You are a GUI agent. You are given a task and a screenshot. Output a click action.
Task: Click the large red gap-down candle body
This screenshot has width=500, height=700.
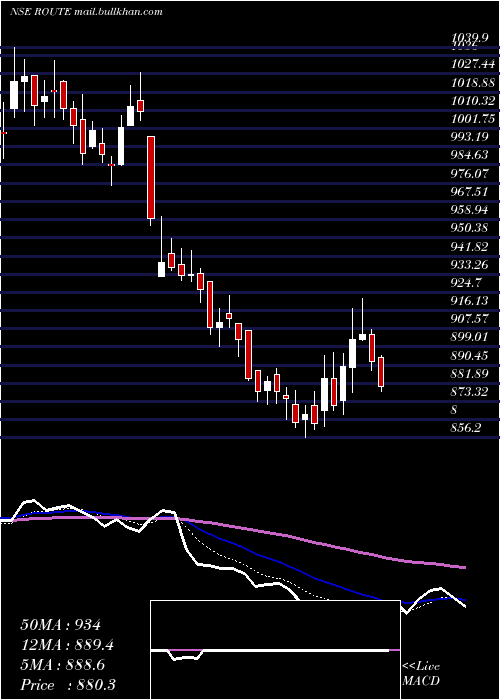click(x=151, y=178)
